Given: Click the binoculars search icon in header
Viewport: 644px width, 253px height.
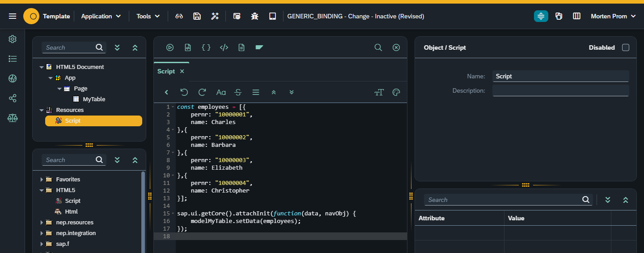Looking at the screenshot, I should tap(179, 16).
